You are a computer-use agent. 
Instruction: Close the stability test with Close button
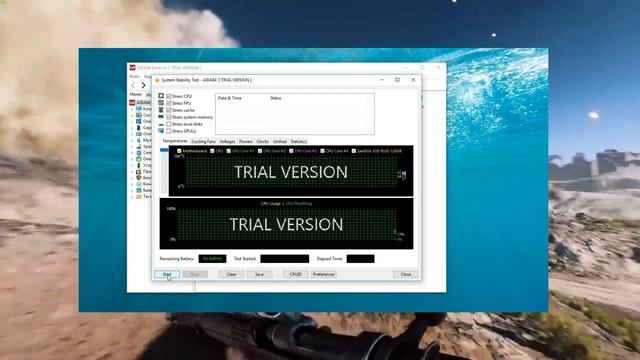tap(406, 274)
